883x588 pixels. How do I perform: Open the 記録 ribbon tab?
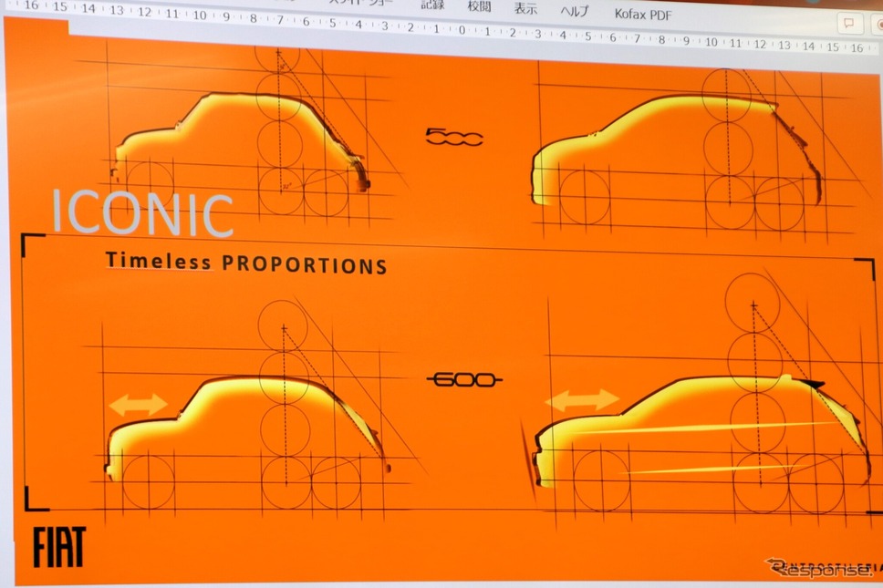click(432, 5)
